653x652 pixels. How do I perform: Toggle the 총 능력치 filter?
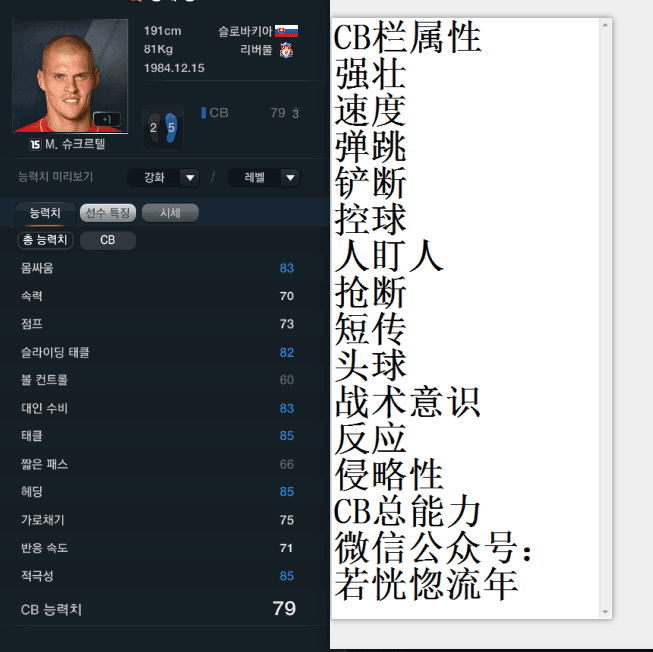pyautogui.click(x=45, y=240)
